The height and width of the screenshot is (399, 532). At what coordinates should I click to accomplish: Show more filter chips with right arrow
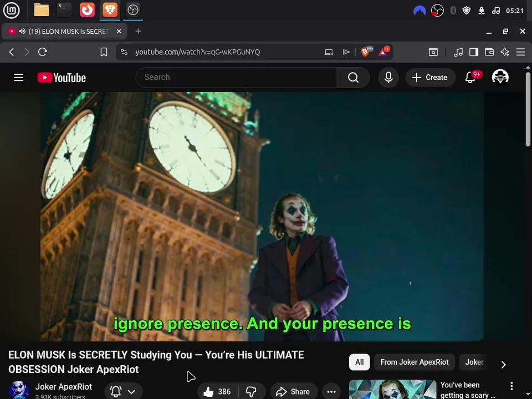click(504, 365)
